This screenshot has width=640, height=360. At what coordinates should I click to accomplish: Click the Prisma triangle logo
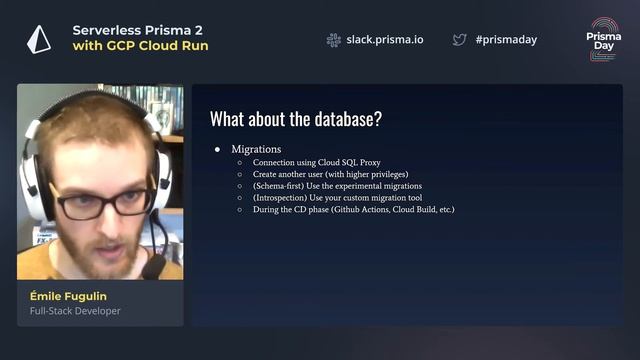click(x=39, y=40)
